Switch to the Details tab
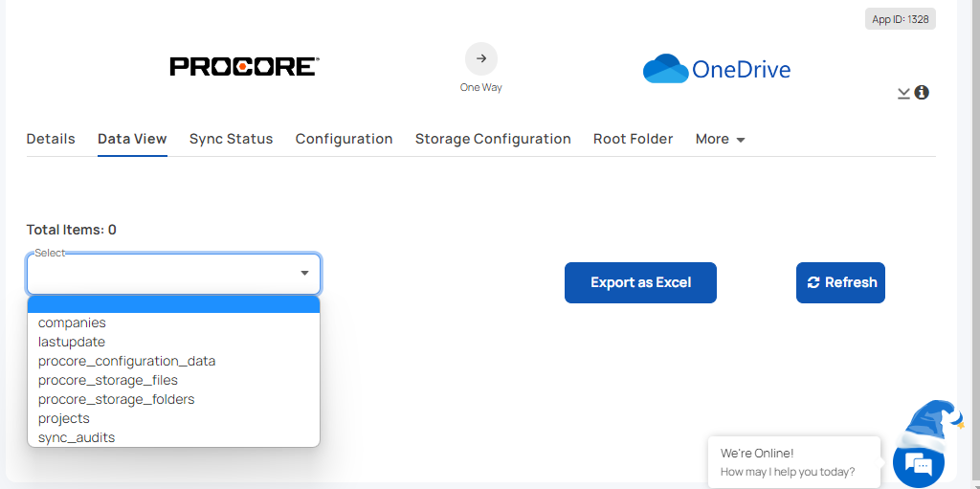The height and width of the screenshot is (489, 980). click(x=51, y=139)
